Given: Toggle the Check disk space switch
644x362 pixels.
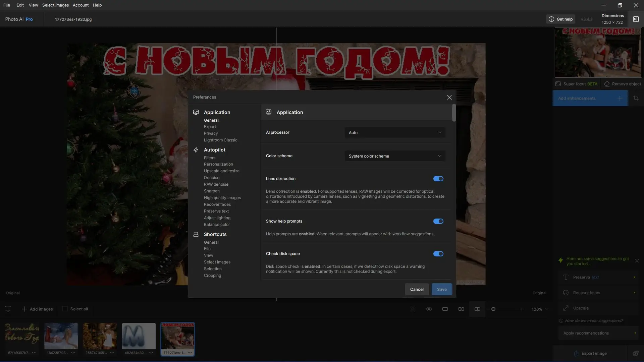Looking at the screenshot, I should [x=438, y=254].
